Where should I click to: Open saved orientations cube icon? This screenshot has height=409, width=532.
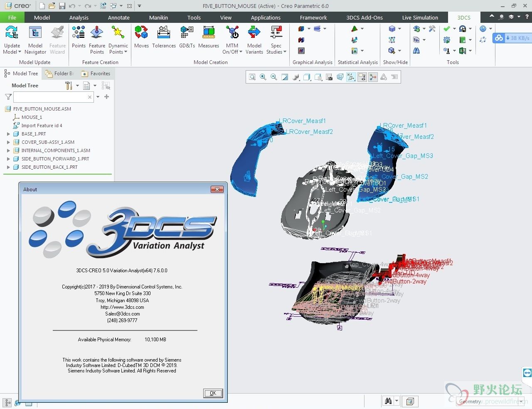pos(307,77)
